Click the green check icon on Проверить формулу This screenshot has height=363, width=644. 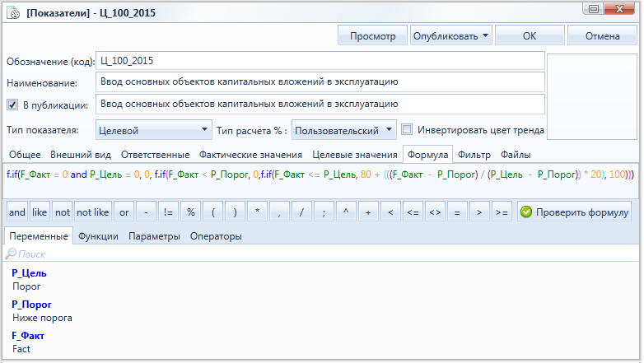[526, 212]
